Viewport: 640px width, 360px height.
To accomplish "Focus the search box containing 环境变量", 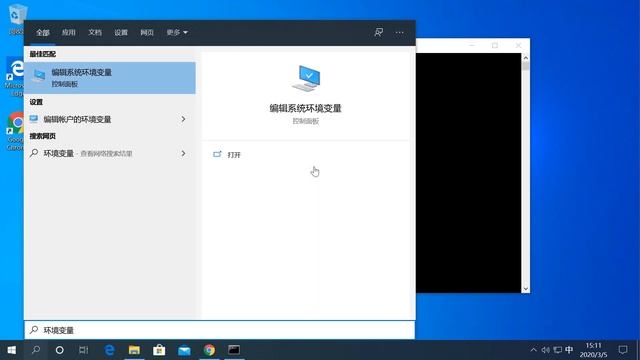I will (x=220, y=330).
